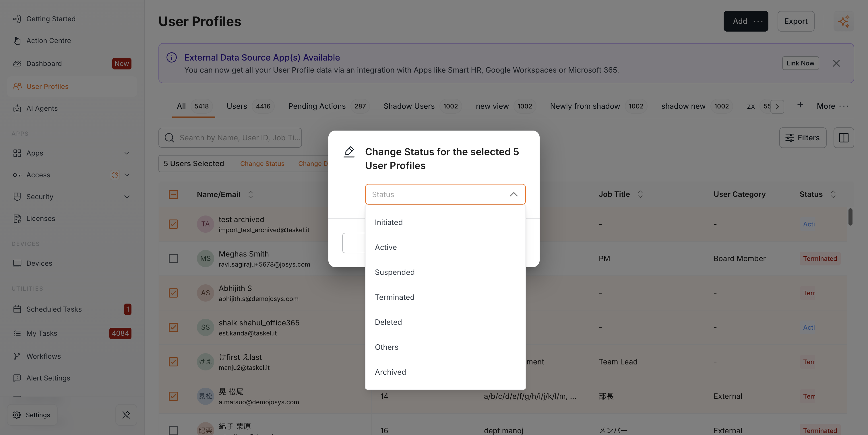Click the Access refresh indicator icon
868x435 pixels.
tap(115, 175)
